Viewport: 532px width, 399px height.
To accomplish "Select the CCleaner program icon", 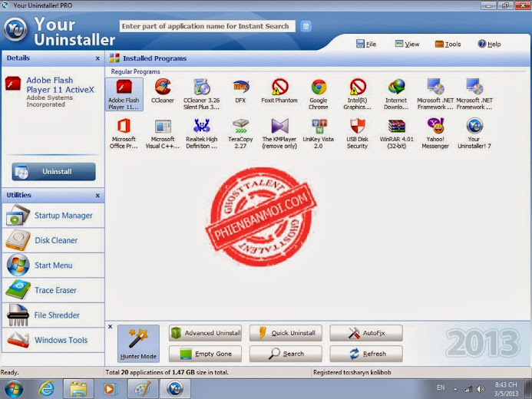I will [x=163, y=91].
